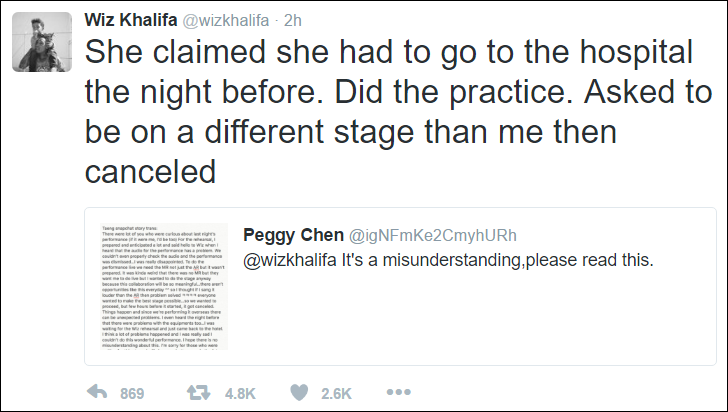Click the Peggy Chen display name
Screen dimensions: 728x412
293,235
